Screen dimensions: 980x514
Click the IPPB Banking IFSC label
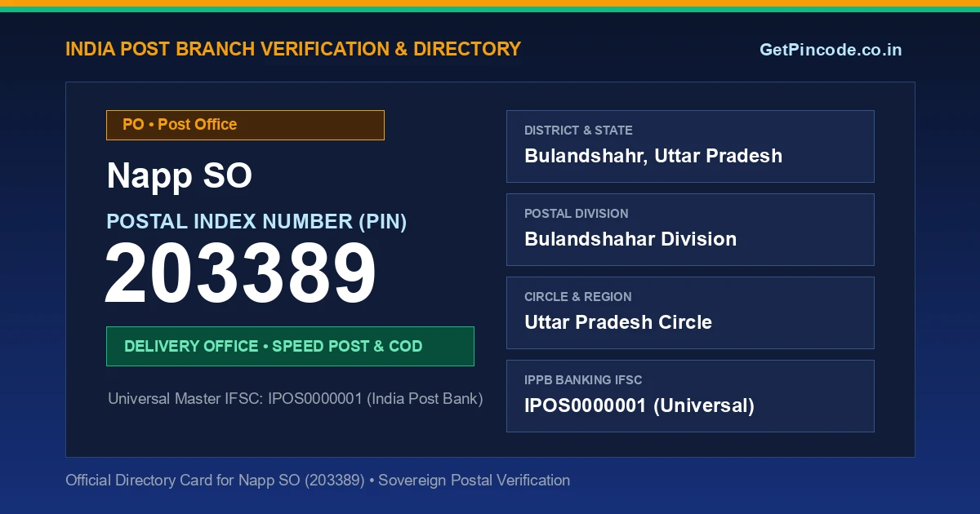(x=583, y=380)
